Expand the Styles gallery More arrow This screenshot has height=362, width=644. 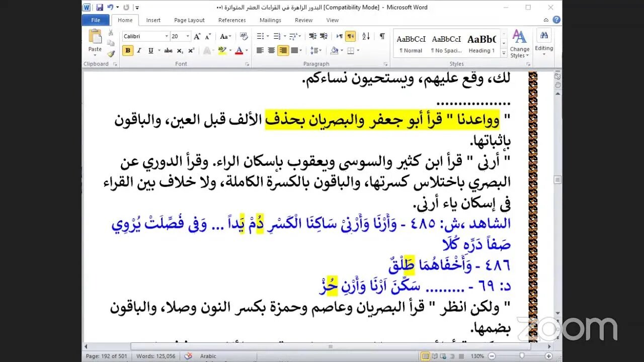tap(504, 53)
